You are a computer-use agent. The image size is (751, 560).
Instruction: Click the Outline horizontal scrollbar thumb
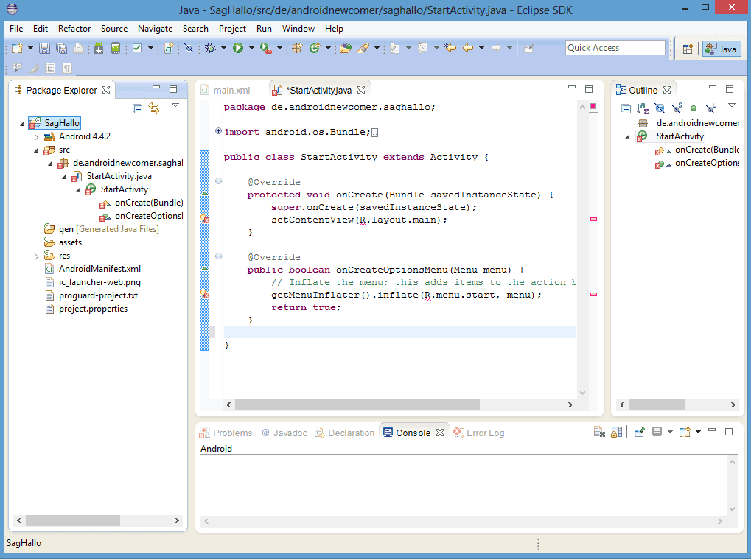coord(657,405)
